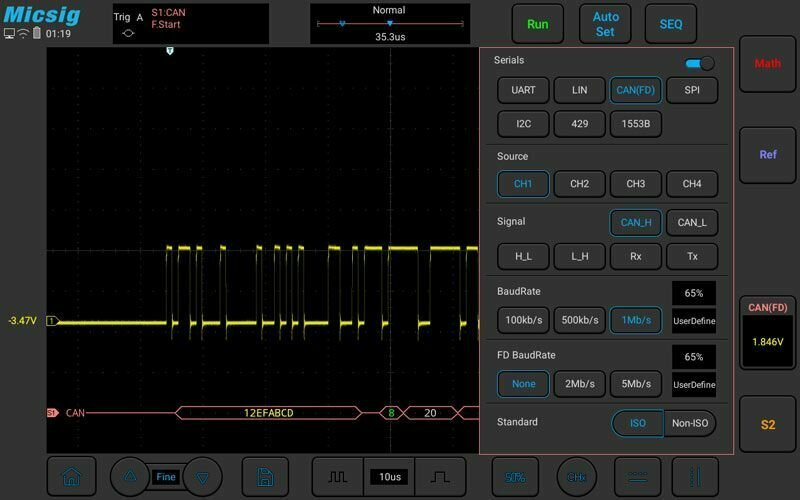Set signal type to CAN_L
This screenshot has width=800, height=500.
pos(692,222)
